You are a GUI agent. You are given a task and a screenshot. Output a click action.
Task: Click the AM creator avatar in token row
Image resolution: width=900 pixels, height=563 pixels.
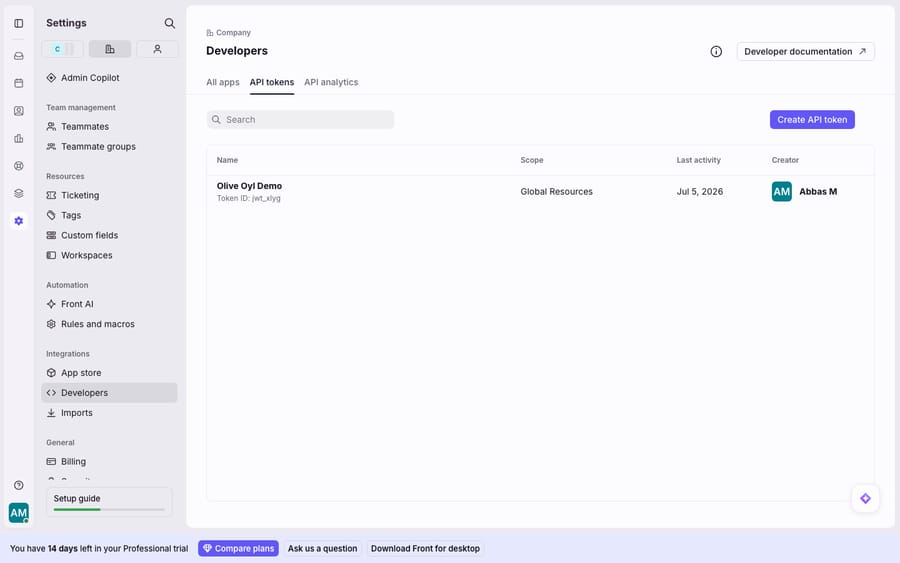click(781, 192)
